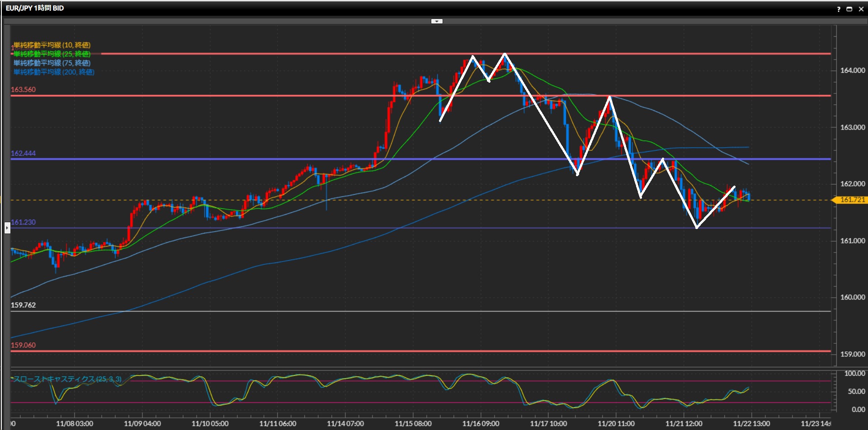Click the 11/22 13:00 time axis marker
The image size is (868, 430).
point(751,424)
